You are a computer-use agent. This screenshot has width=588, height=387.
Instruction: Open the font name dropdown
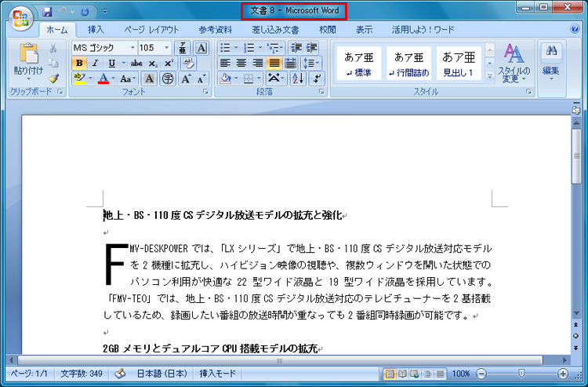pos(132,48)
